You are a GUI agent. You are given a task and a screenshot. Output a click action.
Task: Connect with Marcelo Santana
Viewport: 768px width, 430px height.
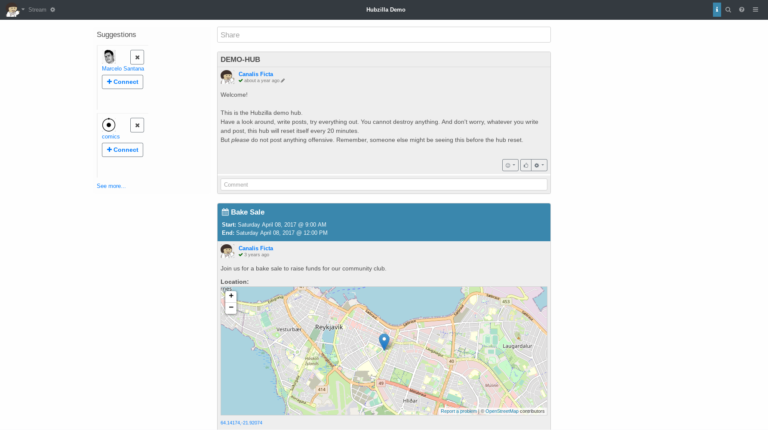122,82
